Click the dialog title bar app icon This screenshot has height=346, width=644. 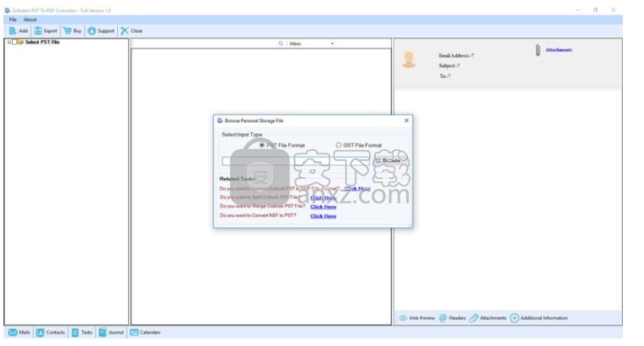[220, 120]
